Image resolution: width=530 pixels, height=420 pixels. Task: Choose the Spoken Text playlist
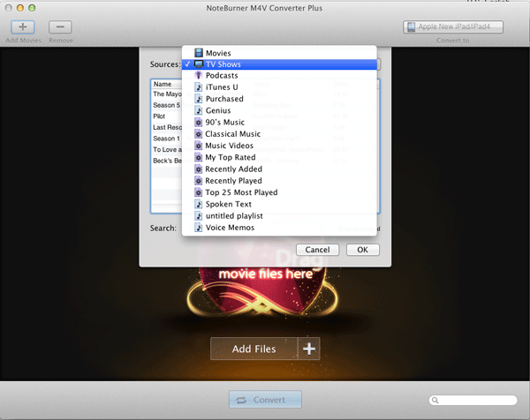coord(279,204)
